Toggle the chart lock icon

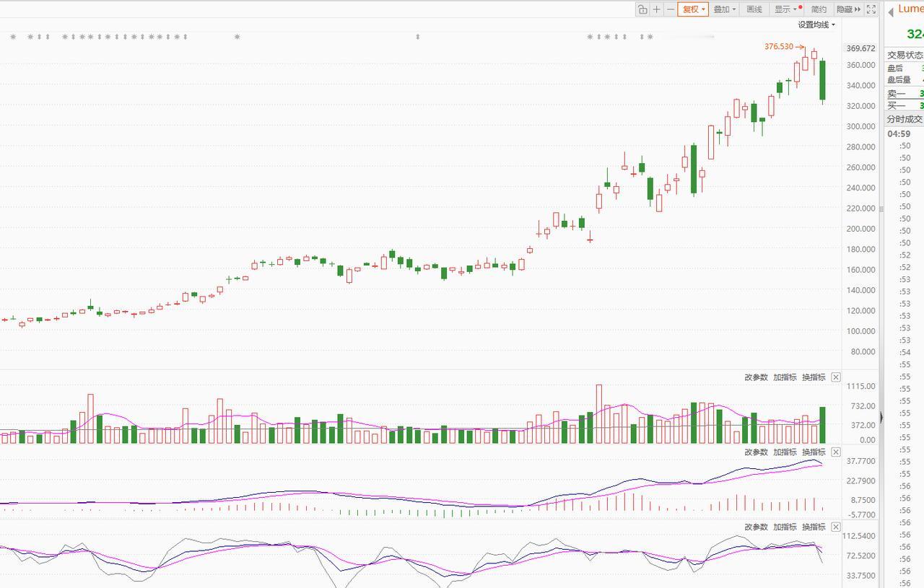coord(642,9)
